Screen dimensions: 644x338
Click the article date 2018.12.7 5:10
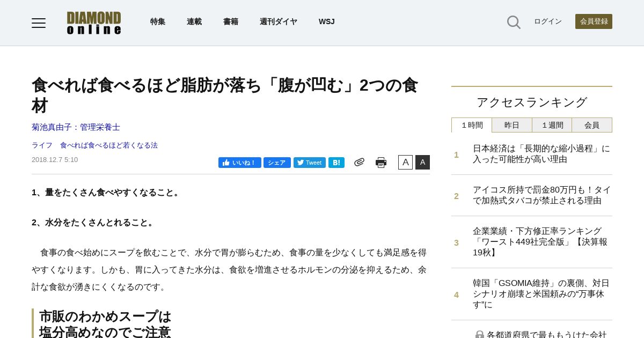(x=55, y=160)
